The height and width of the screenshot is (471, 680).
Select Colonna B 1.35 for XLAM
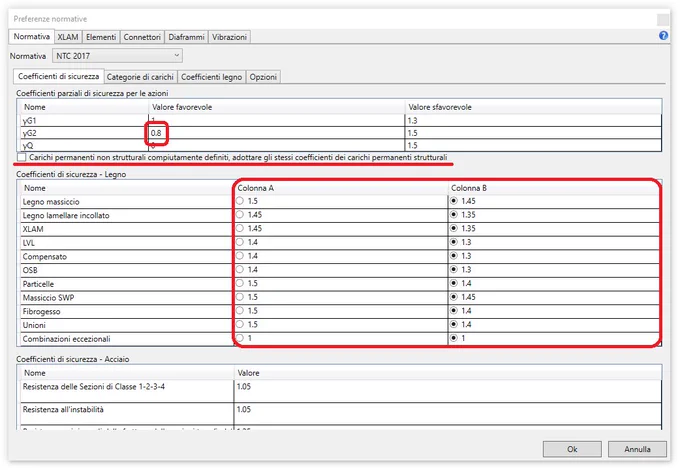pyautogui.click(x=454, y=228)
